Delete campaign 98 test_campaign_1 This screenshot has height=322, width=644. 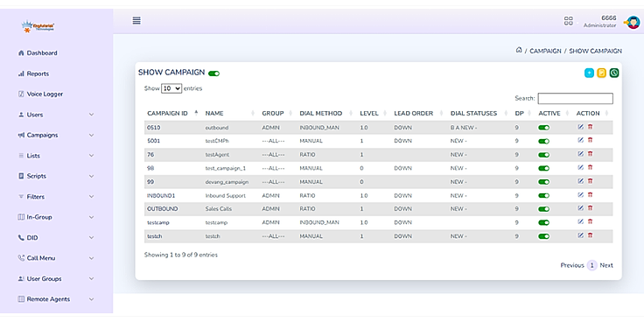(x=591, y=167)
